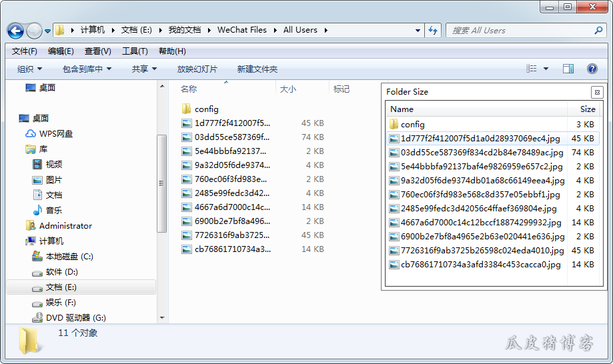Select 库 in navigation pane
The height and width of the screenshot is (364, 613).
(x=37, y=149)
